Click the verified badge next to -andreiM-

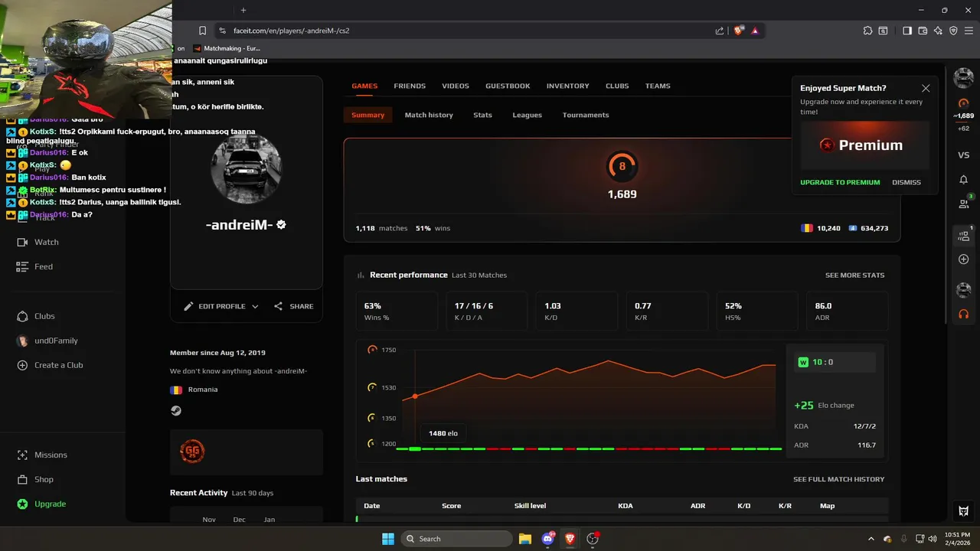point(281,225)
